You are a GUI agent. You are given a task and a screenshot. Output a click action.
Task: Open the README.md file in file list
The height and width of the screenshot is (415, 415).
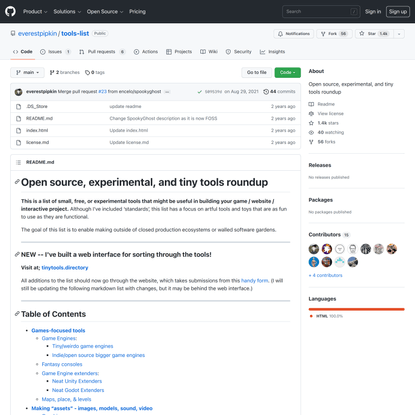(39, 118)
